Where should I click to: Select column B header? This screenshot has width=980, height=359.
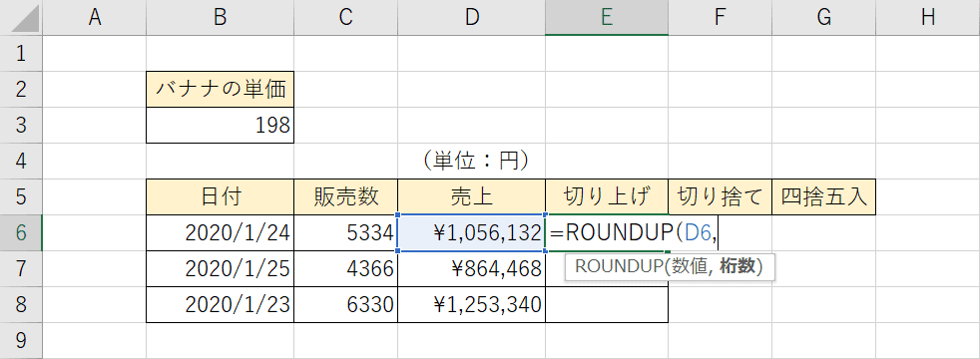point(220,18)
